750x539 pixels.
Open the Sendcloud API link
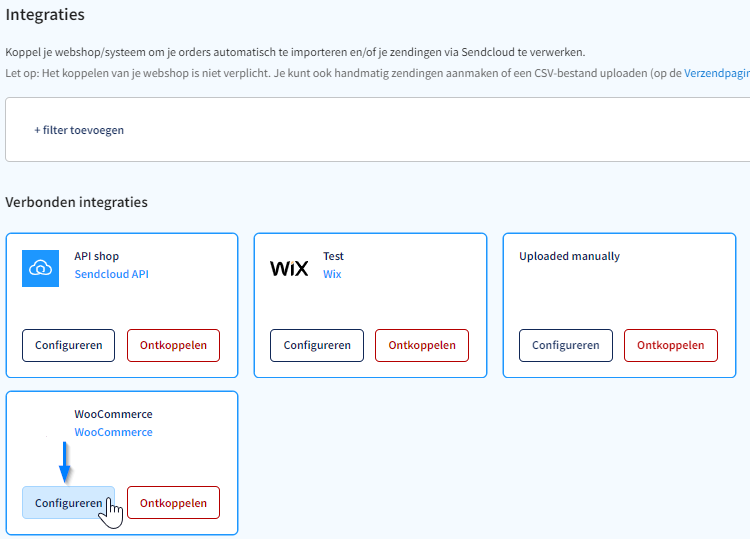click(x=111, y=274)
